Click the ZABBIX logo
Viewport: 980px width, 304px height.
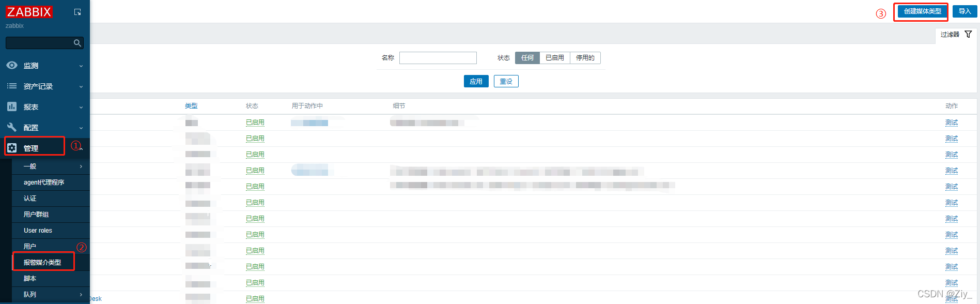29,12
